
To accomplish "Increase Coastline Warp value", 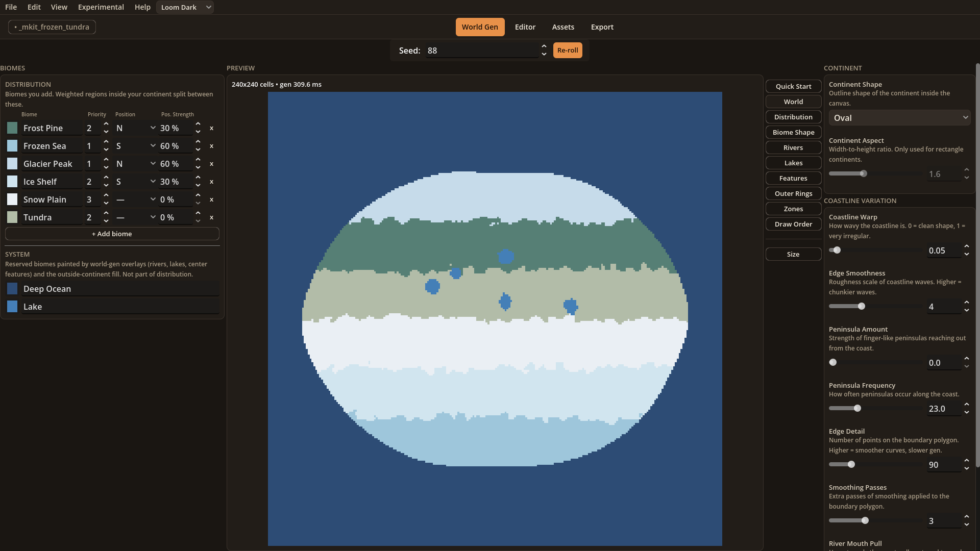I will 967,246.
